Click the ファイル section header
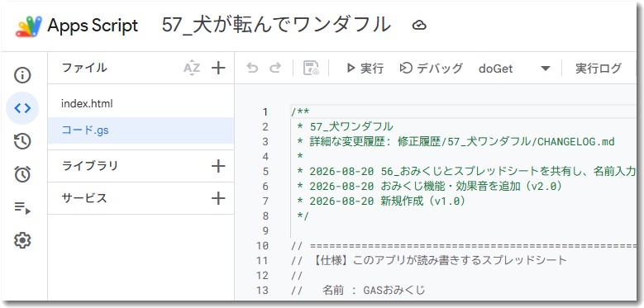This screenshot has width=644, height=308. [x=84, y=68]
